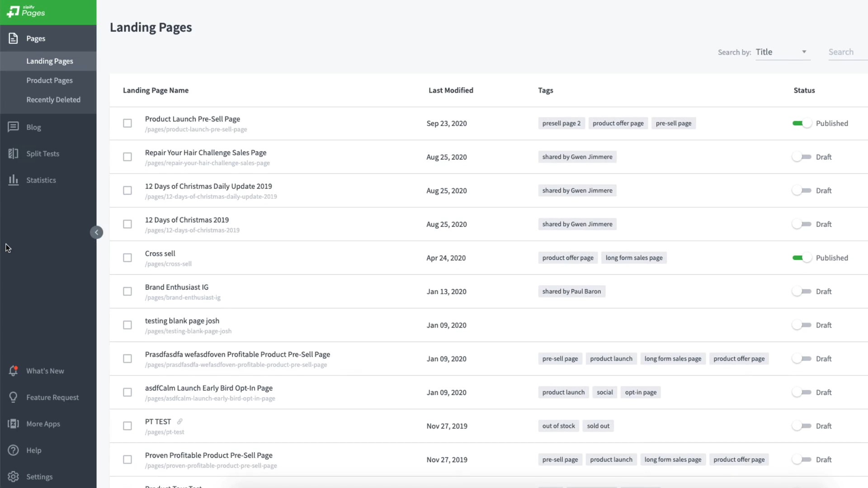This screenshot has height=488, width=868.
Task: Click the More Apps icon
Action: click(13, 423)
